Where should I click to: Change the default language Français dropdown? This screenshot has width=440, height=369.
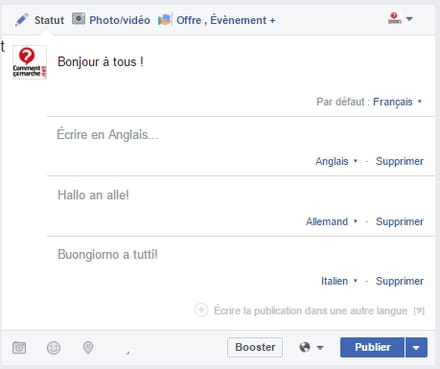coord(397,102)
